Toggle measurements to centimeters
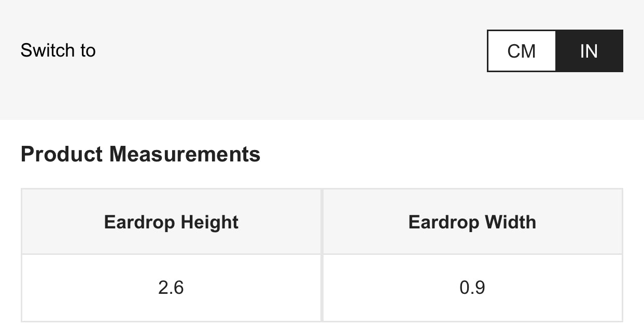 pos(522,51)
